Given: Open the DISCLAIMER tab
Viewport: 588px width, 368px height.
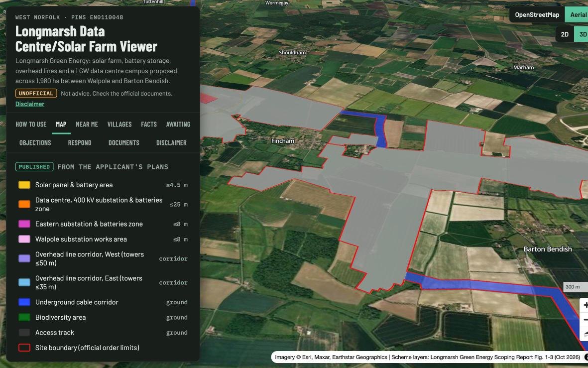Looking at the screenshot, I should coord(171,142).
